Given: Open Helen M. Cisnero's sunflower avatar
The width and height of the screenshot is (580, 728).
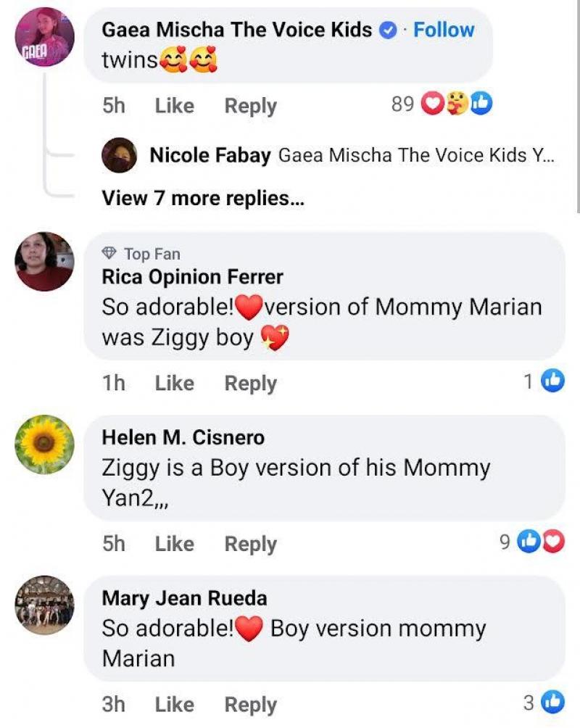Looking at the screenshot, I should tap(44, 444).
